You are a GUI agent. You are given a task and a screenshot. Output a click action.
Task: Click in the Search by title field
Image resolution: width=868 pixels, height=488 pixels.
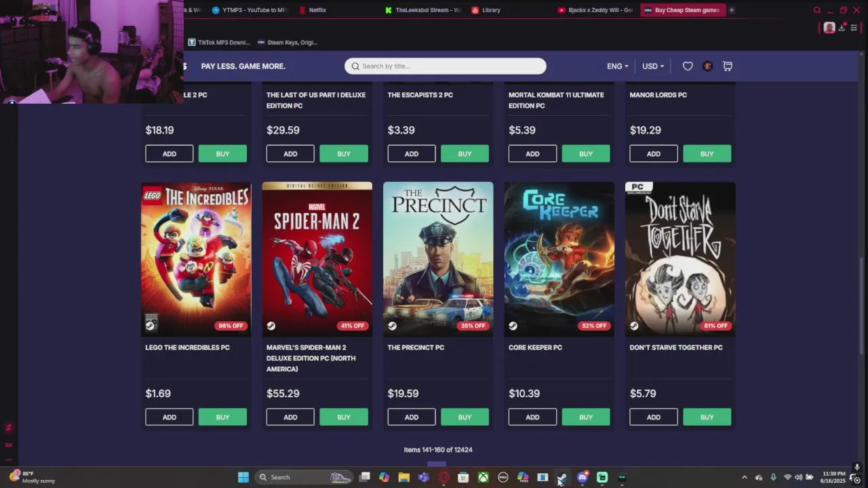point(445,66)
